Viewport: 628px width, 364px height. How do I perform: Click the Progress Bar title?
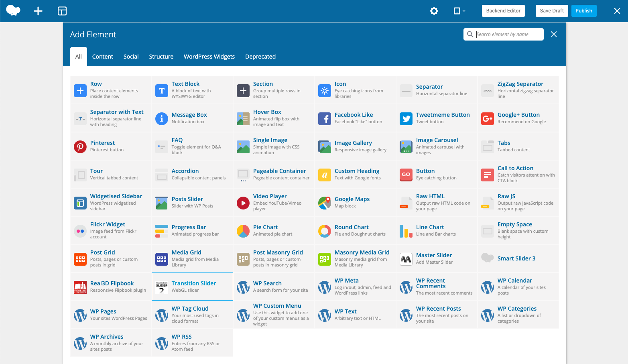pos(189,227)
